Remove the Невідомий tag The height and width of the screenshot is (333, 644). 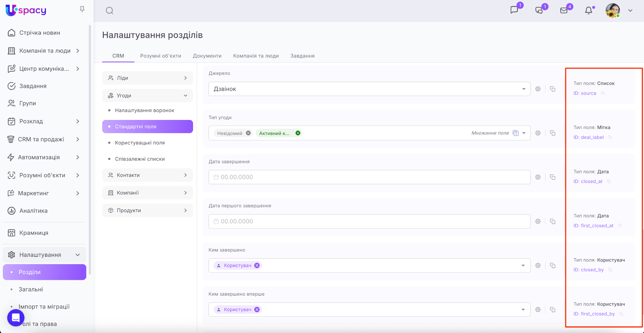tap(248, 133)
